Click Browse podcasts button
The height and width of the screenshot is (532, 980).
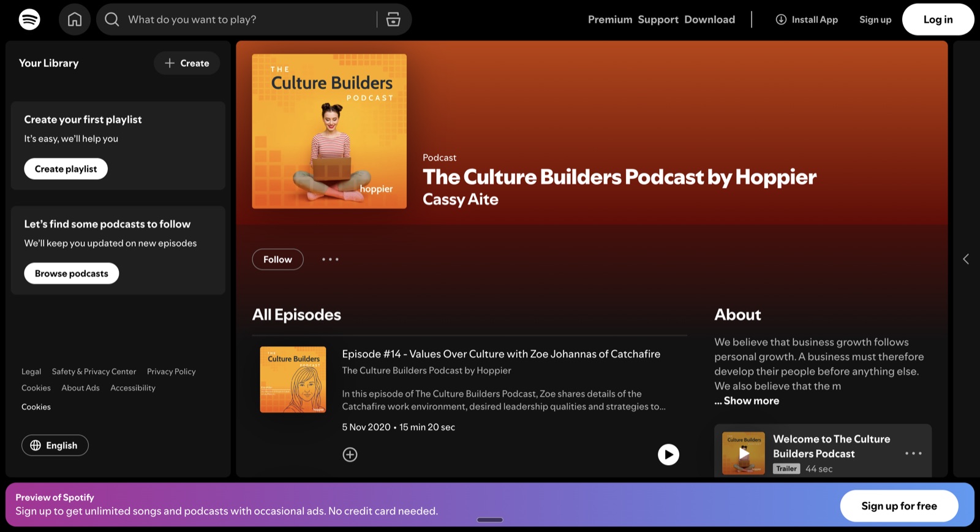(x=71, y=273)
